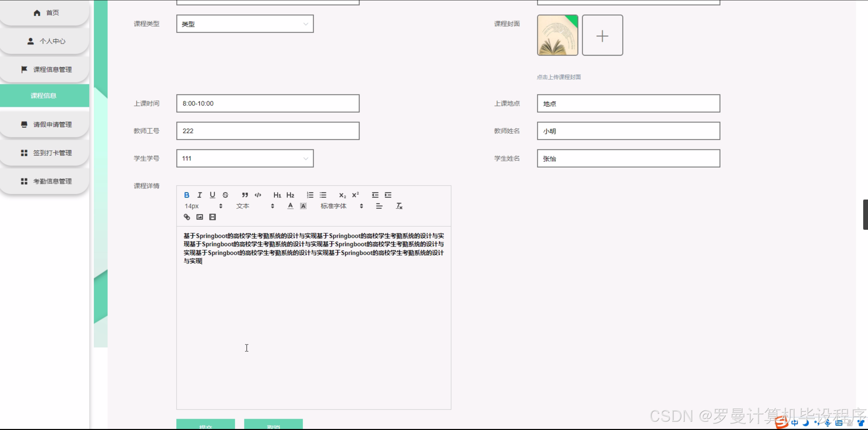Open the 标准字体 font family selector
This screenshot has width=868, height=430.
(341, 206)
